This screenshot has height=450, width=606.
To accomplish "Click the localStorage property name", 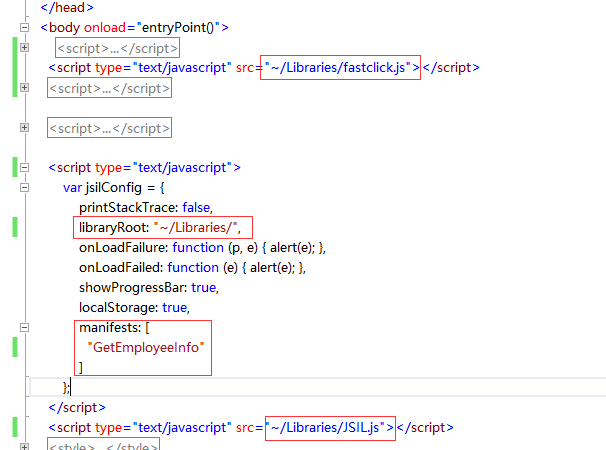I will (118, 308).
